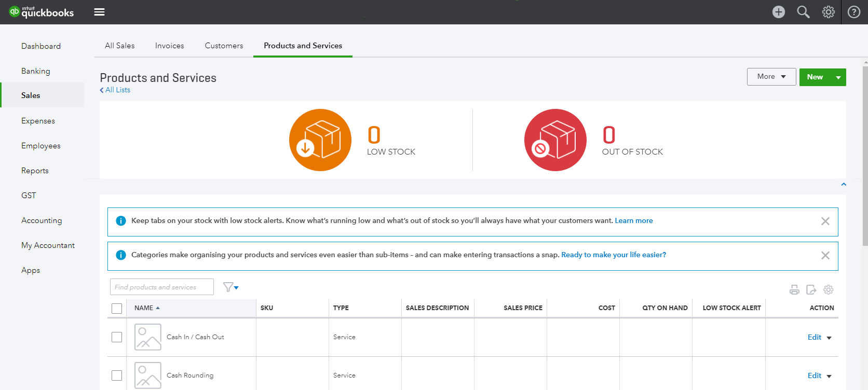The width and height of the screenshot is (868, 390).
Task: Open Banking in the left sidebar
Action: click(x=36, y=71)
